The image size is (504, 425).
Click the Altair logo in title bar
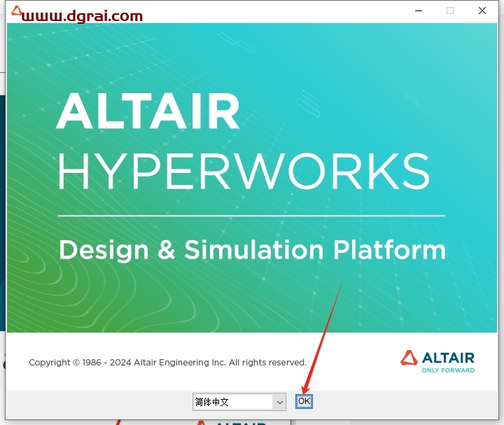(x=16, y=11)
